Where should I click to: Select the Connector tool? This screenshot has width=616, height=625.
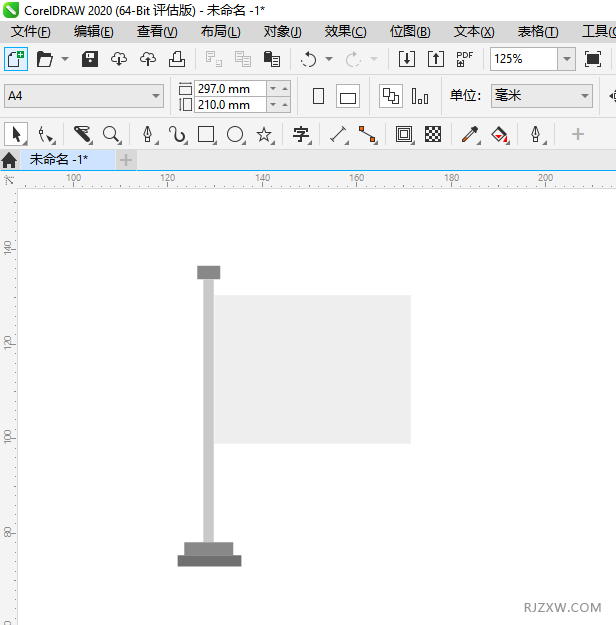[367, 134]
